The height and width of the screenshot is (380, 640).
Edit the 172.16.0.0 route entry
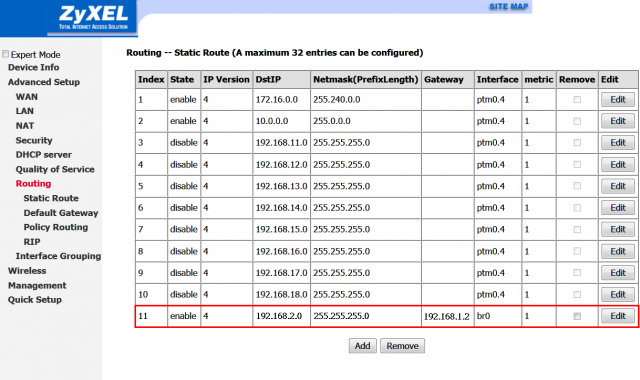pos(618,100)
